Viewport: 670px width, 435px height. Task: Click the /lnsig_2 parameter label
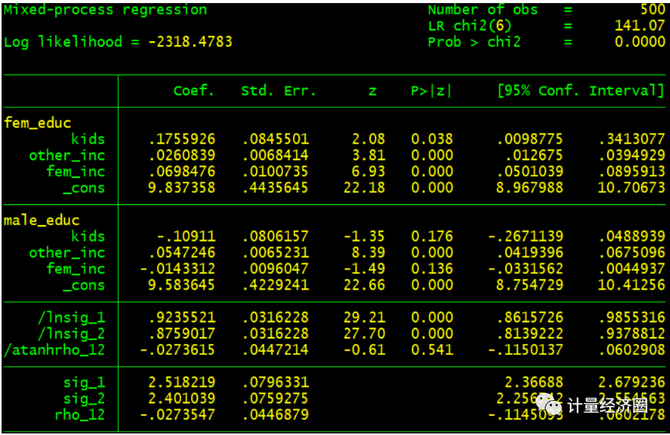tap(71, 334)
